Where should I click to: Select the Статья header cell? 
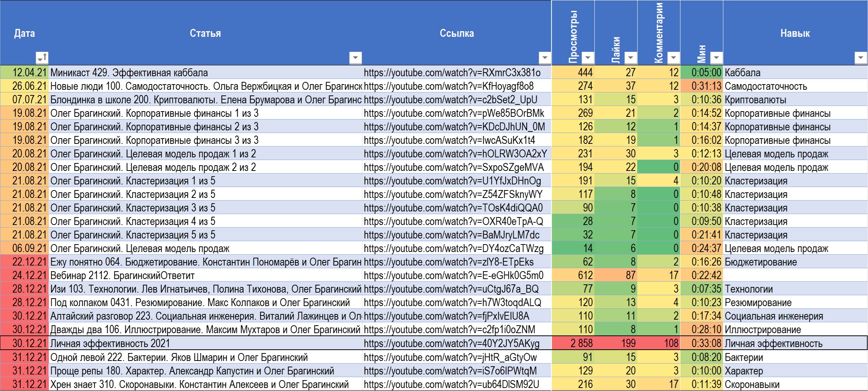[x=205, y=33]
